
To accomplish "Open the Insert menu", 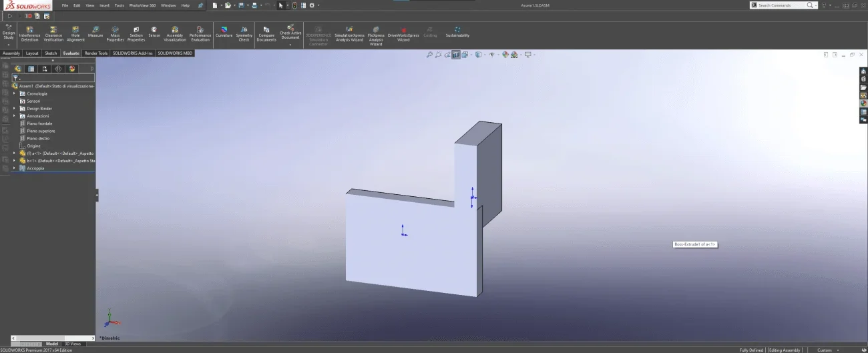I will [x=104, y=5].
